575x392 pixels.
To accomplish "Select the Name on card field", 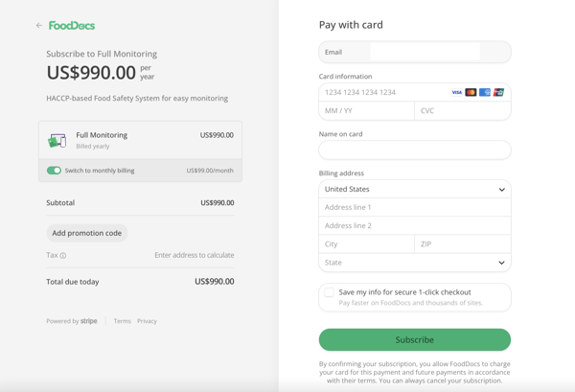I will click(415, 150).
